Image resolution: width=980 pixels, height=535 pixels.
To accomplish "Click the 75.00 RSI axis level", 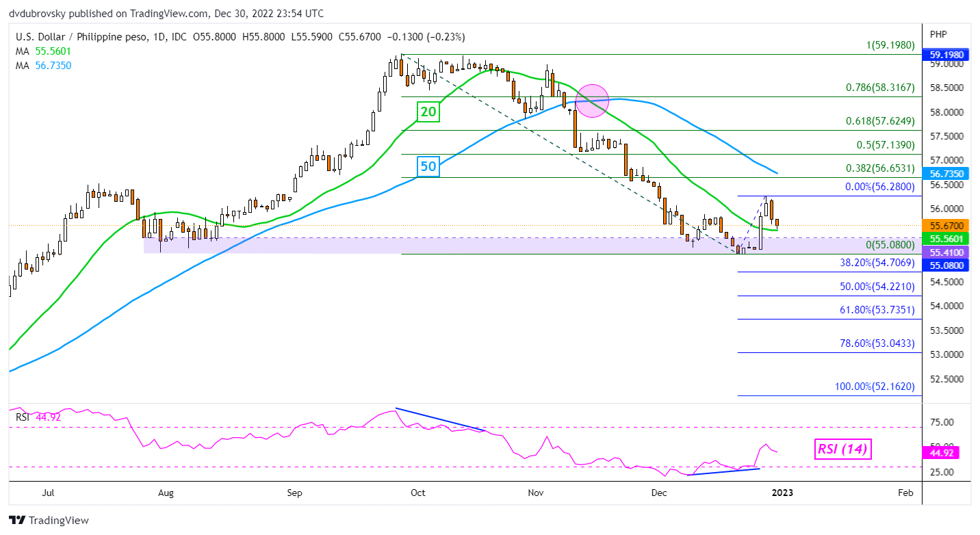I will pyautogui.click(x=941, y=422).
